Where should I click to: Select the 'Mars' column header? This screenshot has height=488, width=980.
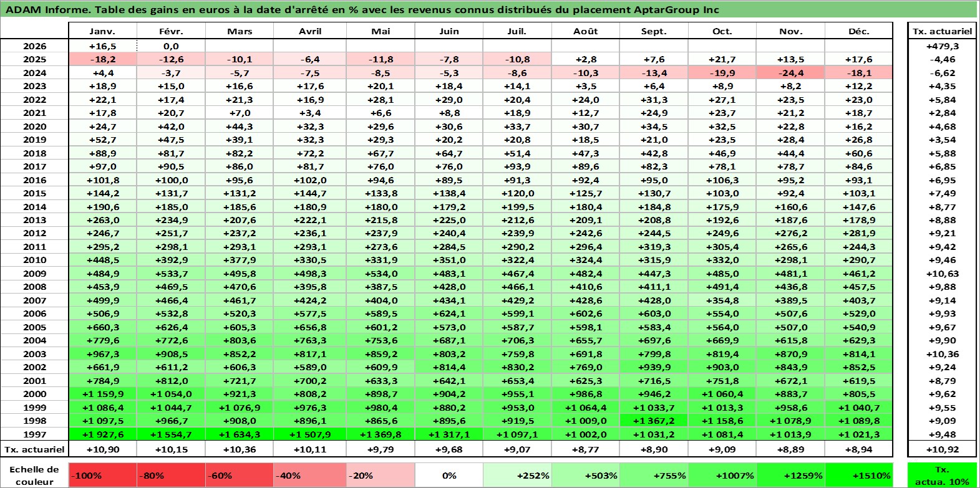240,31
